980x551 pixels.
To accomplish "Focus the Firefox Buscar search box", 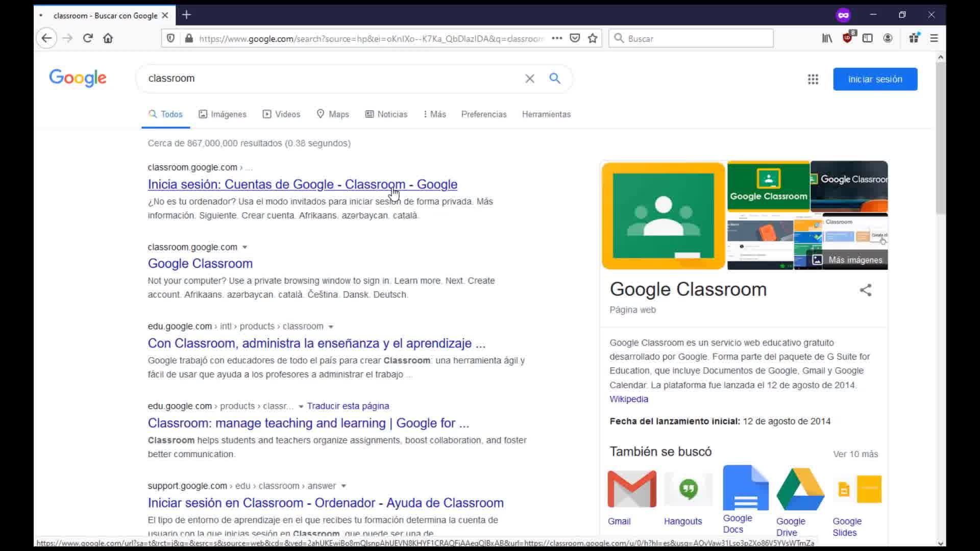I will click(x=691, y=38).
